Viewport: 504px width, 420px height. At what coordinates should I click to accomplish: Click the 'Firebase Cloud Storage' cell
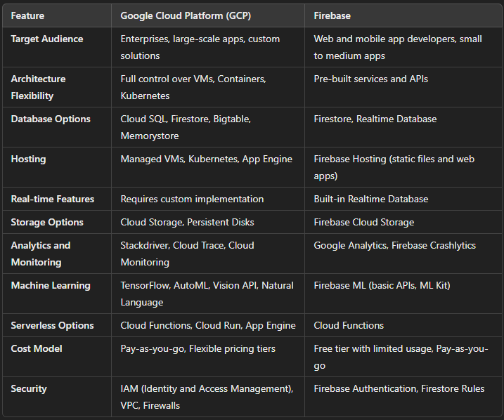363,222
